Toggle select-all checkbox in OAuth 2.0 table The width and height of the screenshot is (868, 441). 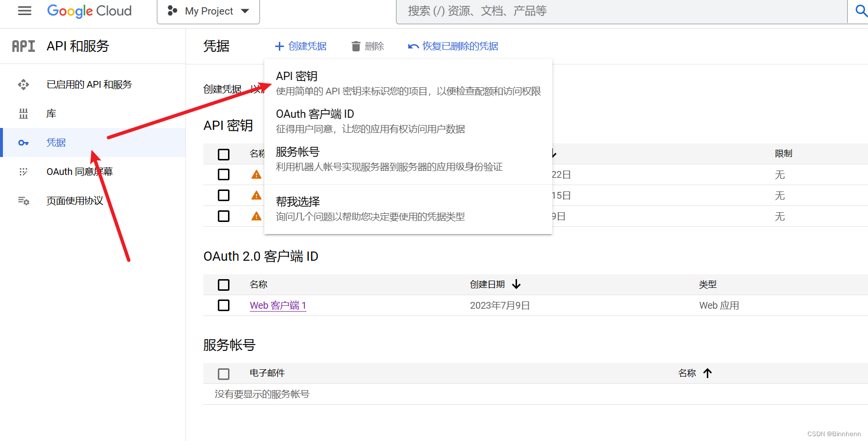coord(224,285)
